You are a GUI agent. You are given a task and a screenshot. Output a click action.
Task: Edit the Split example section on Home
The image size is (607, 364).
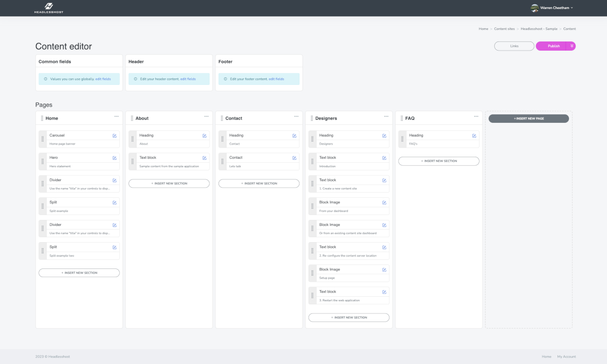click(x=114, y=202)
